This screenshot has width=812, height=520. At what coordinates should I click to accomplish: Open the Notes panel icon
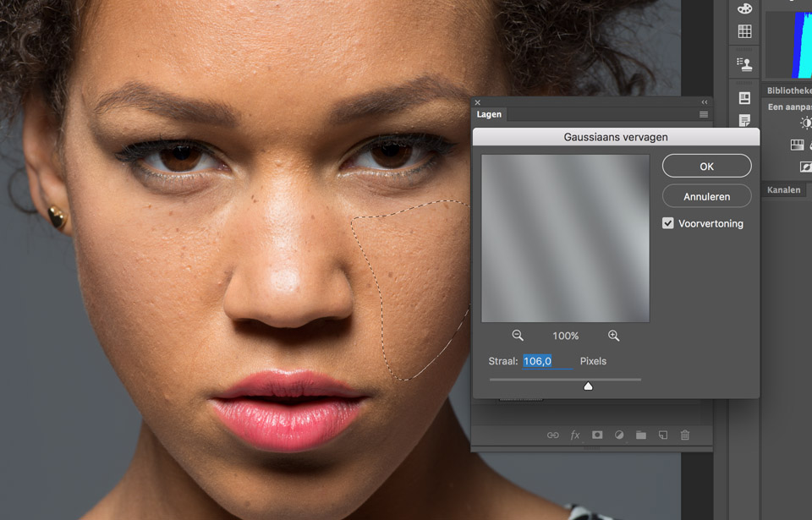[x=744, y=121]
